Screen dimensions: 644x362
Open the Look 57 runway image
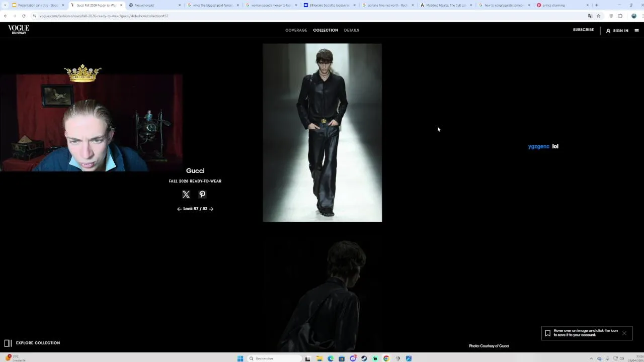322,133
